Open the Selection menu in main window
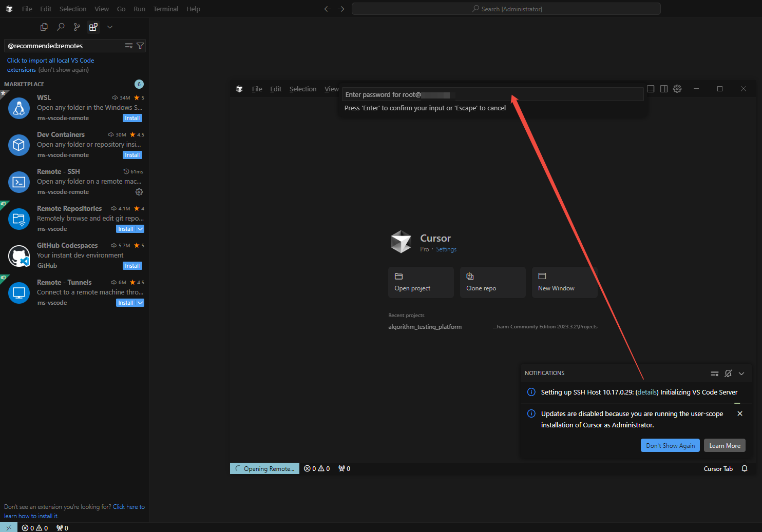This screenshot has height=532, width=762. click(73, 9)
